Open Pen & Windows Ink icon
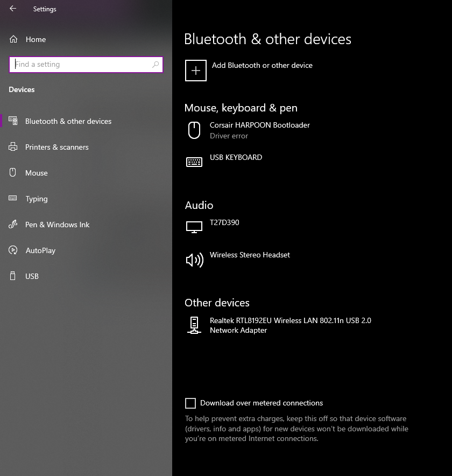This screenshot has height=476, width=452. click(13, 225)
